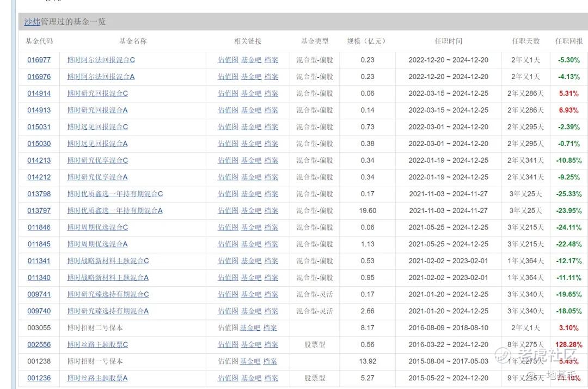Open 博时战略新材料主题混合C fund page
Viewport: 588px width, 389px height.
(108, 261)
